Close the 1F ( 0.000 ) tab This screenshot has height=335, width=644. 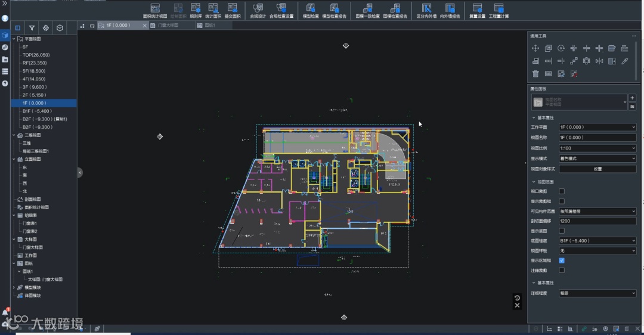point(144,26)
